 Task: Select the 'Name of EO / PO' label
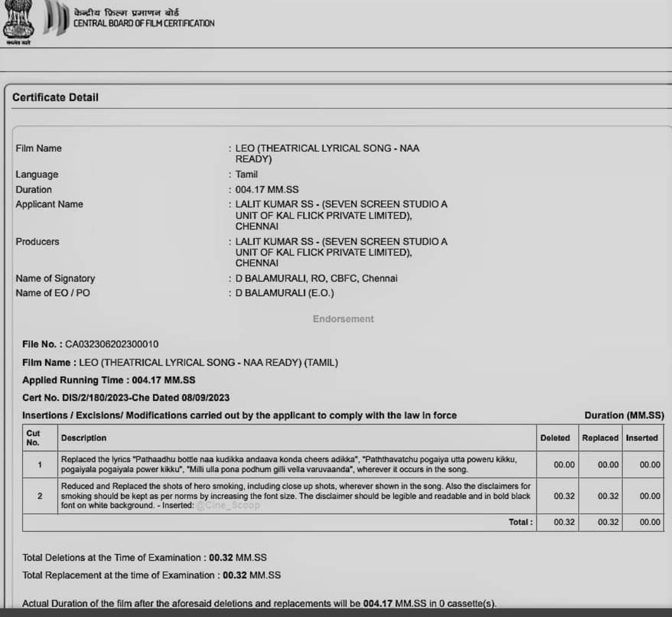pos(53,293)
